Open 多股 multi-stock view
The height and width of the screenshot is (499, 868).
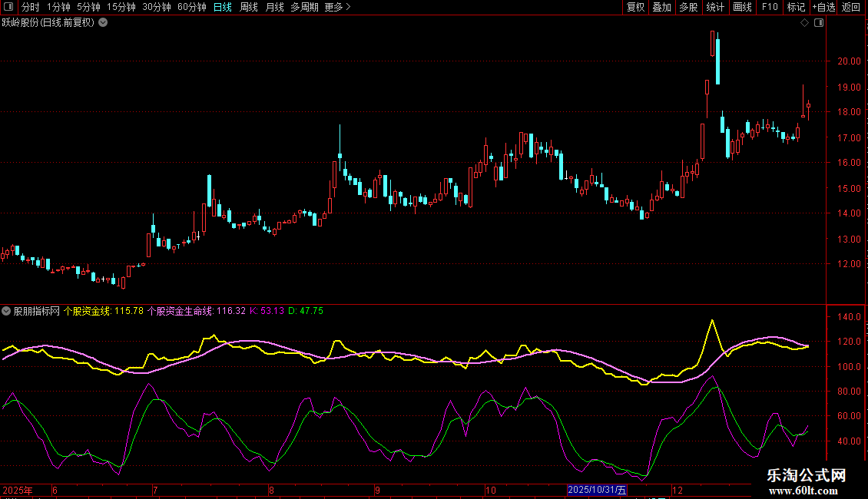[688, 7]
